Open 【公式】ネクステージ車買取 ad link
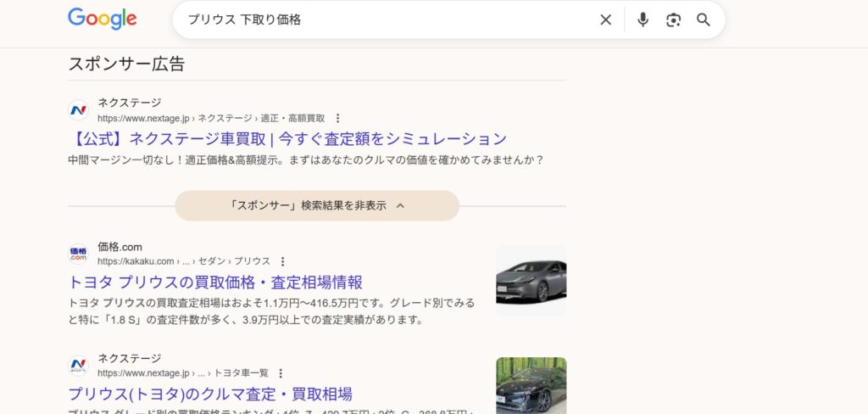This screenshot has height=414, width=868. 287,139
